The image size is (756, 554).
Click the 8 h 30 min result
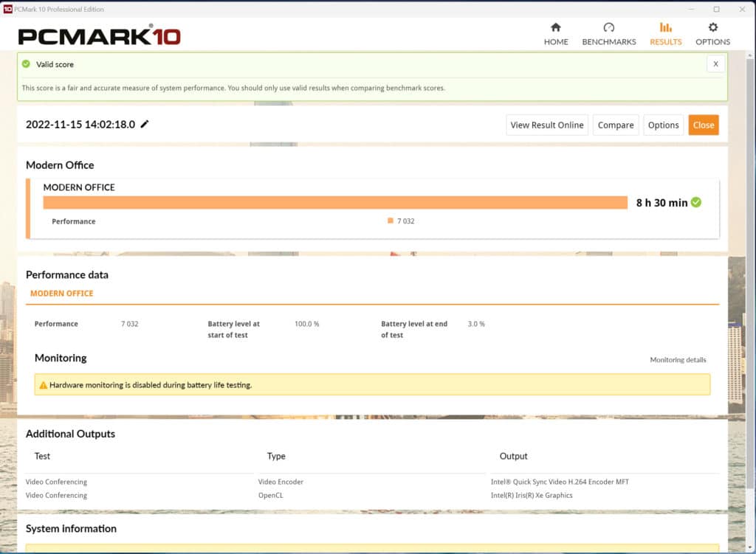click(661, 203)
